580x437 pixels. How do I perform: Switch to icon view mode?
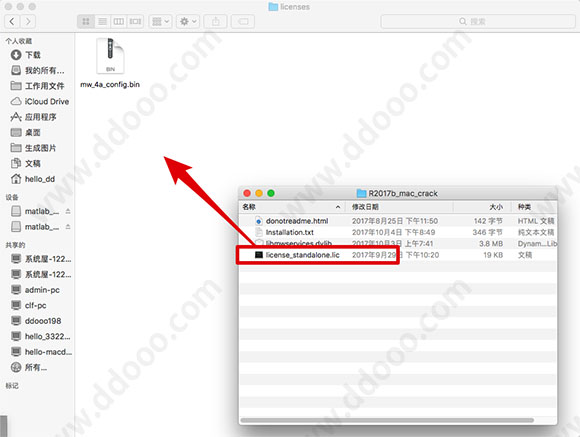[x=86, y=21]
